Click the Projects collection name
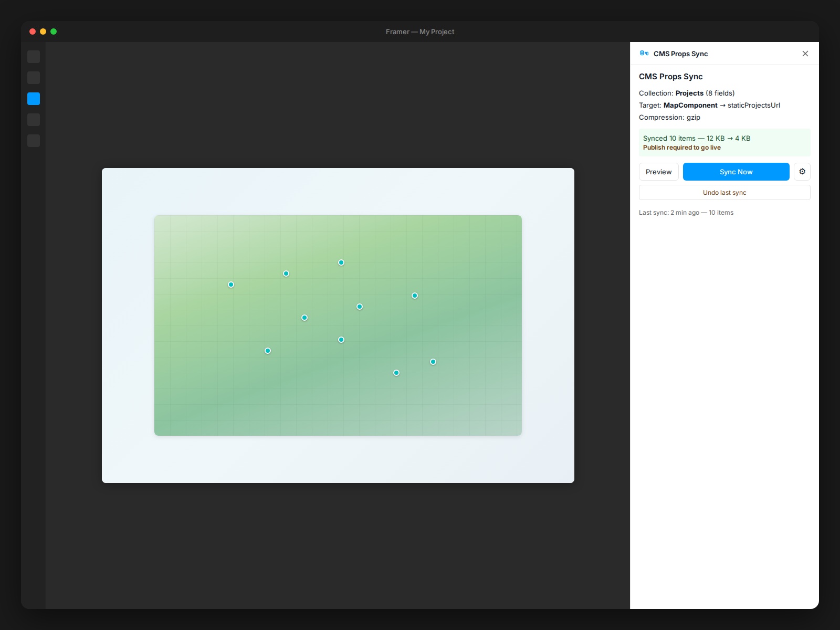This screenshot has height=630, width=840. tap(689, 93)
